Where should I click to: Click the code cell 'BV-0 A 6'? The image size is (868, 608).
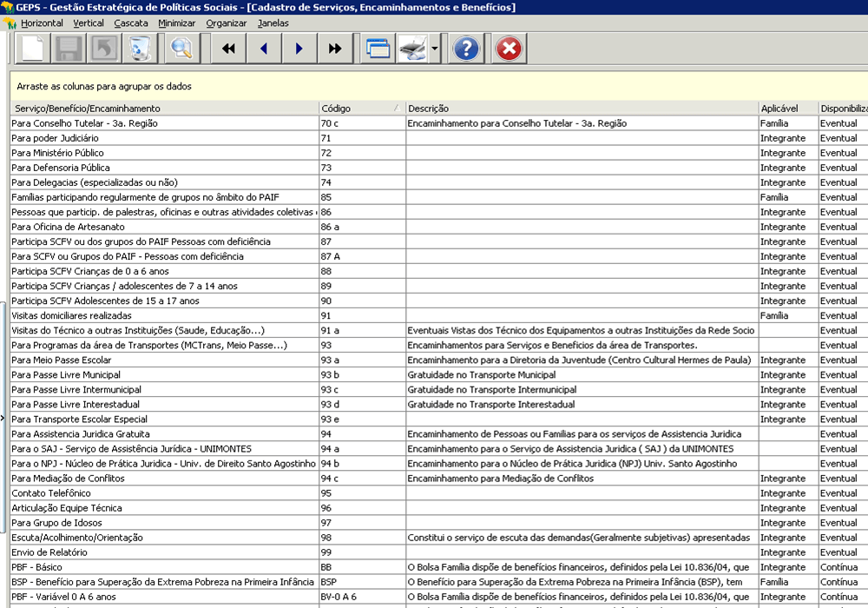click(362, 597)
